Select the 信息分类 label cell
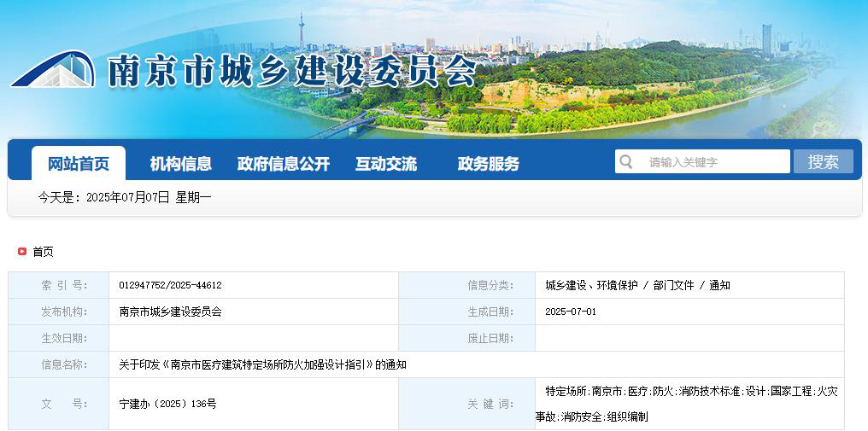 click(x=467, y=286)
